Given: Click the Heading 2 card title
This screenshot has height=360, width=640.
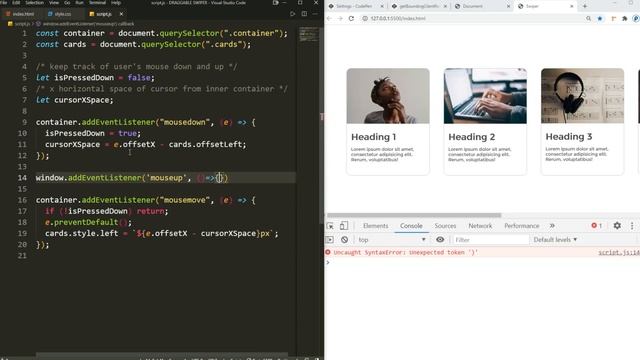Looking at the screenshot, I should [471, 137].
